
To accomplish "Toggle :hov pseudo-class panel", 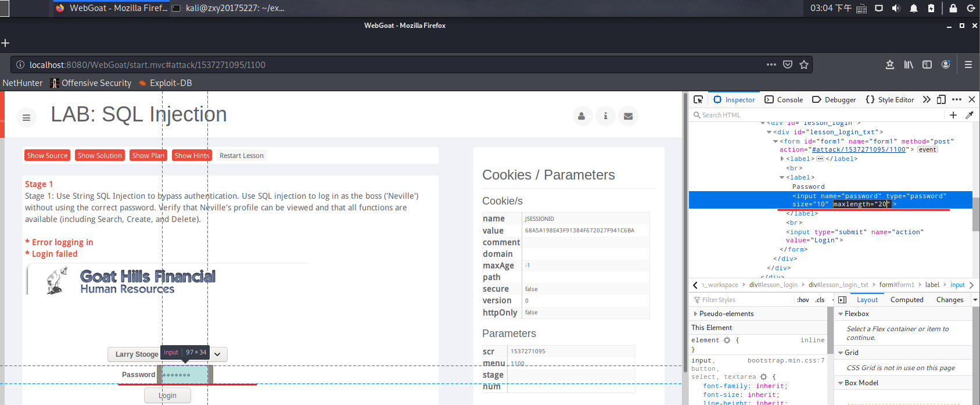I will (803, 300).
